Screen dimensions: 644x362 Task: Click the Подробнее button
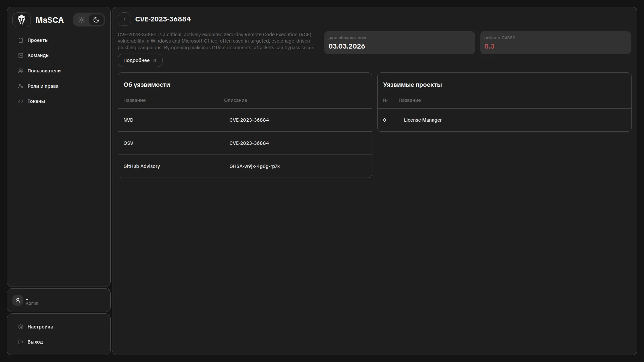tap(137, 60)
